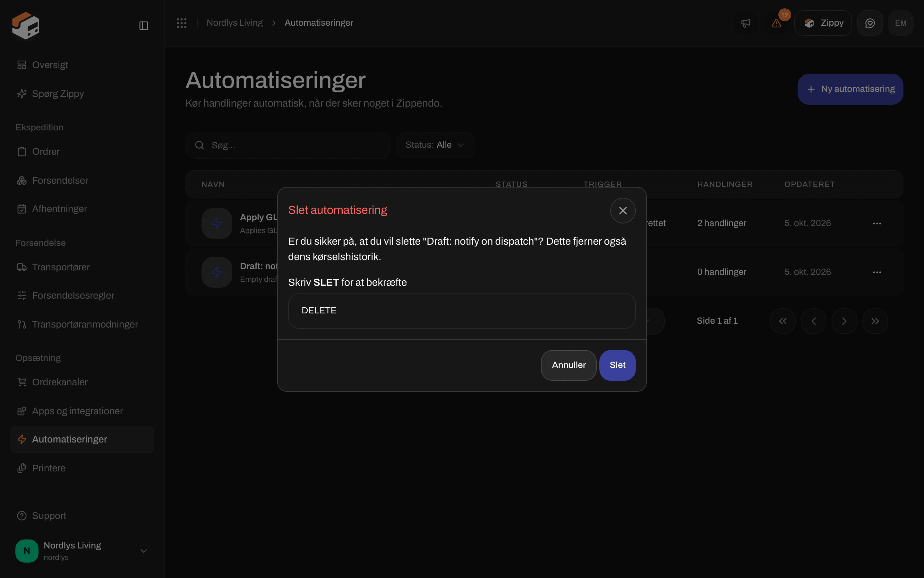Viewport: 924px width, 578px height.
Task: Expand the Nordlys Living workspace switcher
Action: tap(82, 551)
